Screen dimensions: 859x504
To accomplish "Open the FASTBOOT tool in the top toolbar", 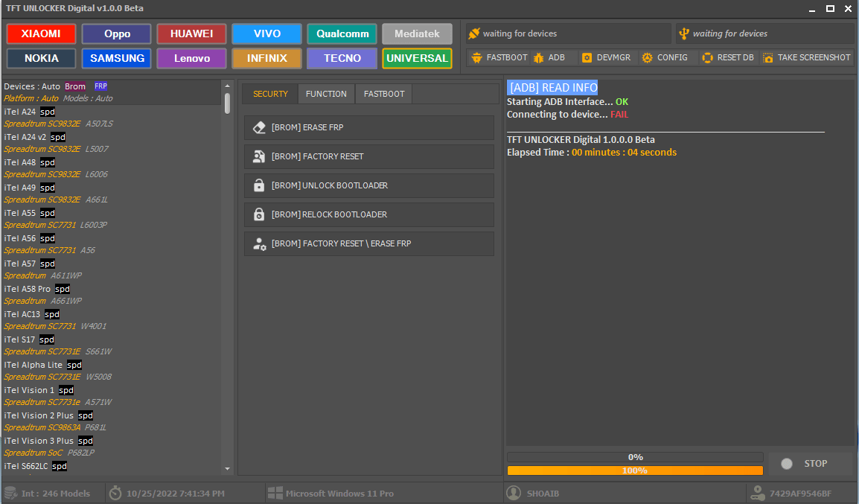I will point(499,57).
